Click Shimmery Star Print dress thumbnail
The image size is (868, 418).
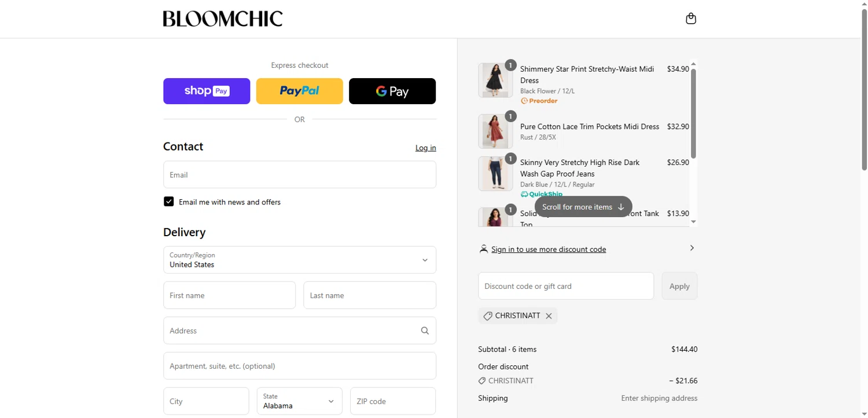click(x=495, y=80)
